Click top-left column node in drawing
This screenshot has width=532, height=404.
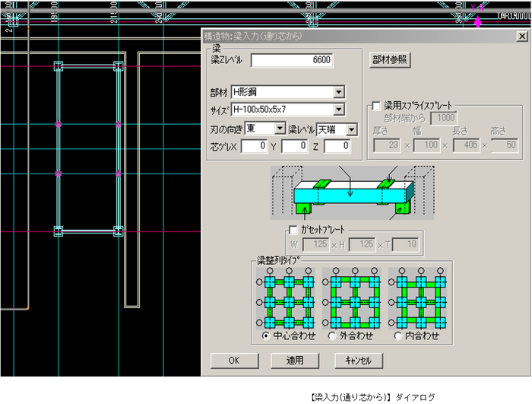pyautogui.click(x=58, y=66)
